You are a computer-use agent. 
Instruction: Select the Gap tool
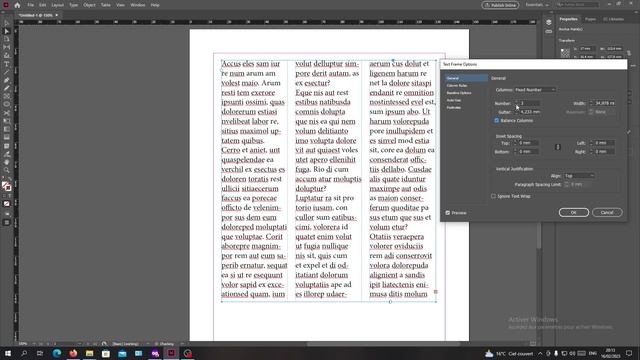coord(7,48)
